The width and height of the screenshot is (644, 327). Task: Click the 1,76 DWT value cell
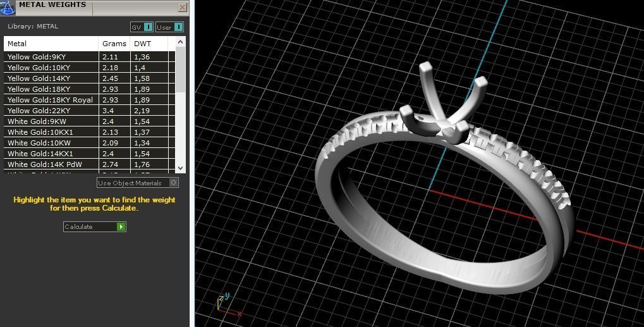(149, 164)
